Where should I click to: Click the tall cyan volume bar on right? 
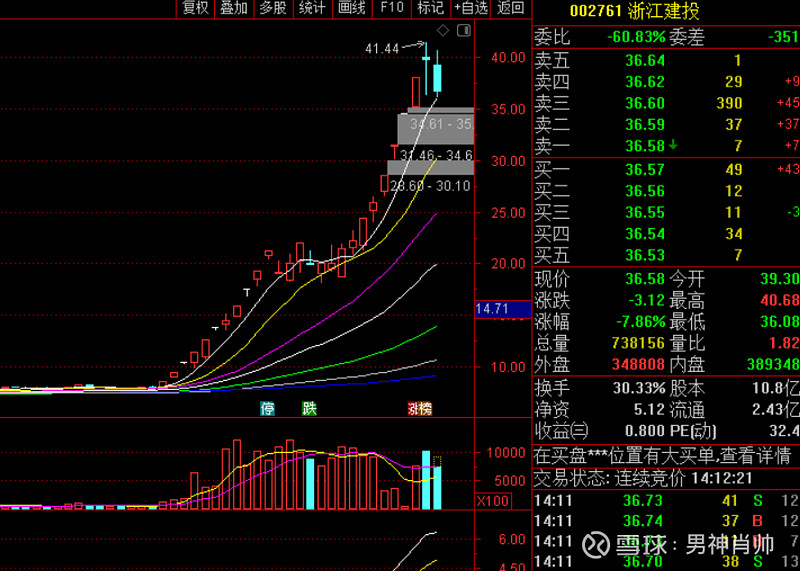[x=426, y=480]
